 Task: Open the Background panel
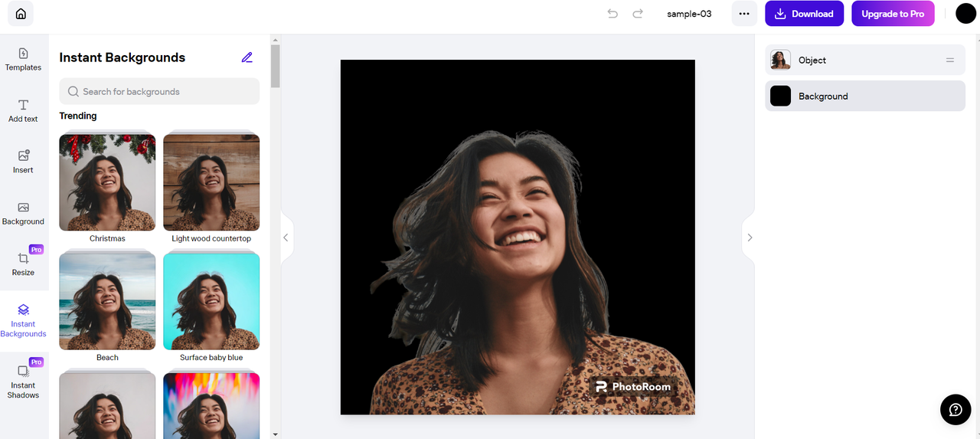coord(23,213)
